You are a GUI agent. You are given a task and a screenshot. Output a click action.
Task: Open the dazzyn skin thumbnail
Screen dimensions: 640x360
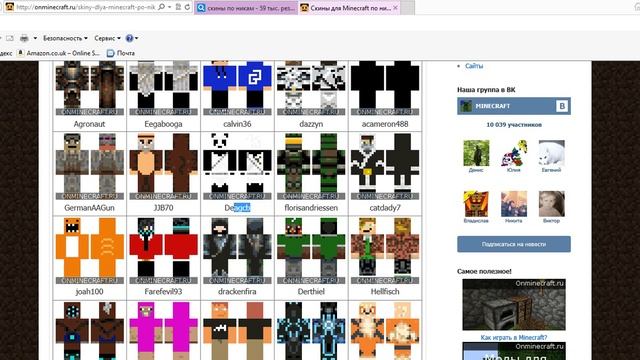point(311,88)
